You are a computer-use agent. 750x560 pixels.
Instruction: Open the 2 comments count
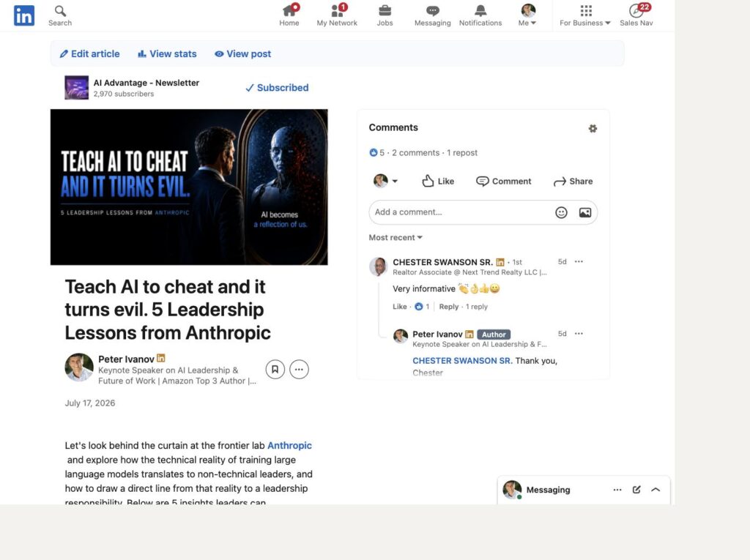416,152
